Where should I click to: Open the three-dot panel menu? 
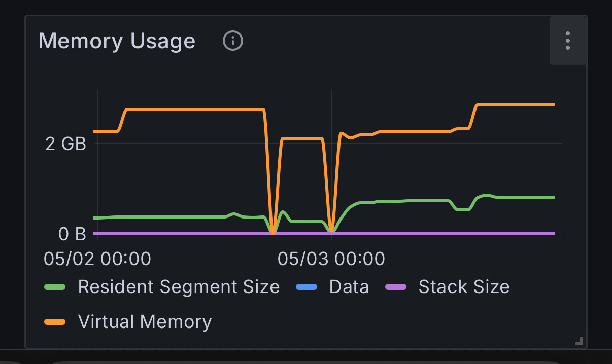(x=568, y=41)
